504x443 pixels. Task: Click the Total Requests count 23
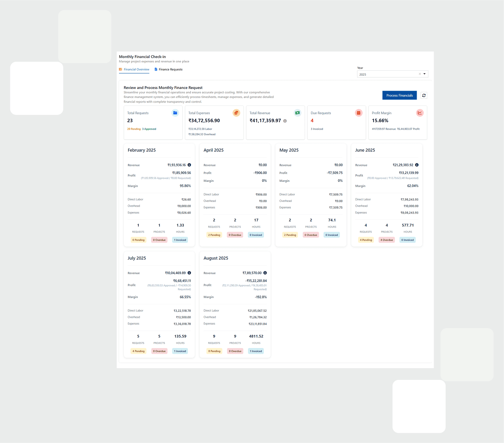pyautogui.click(x=130, y=121)
